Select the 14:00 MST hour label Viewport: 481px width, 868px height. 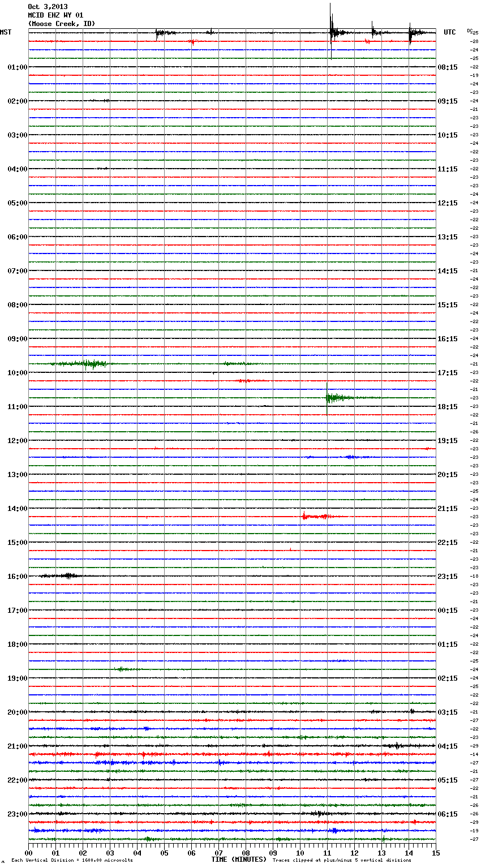(x=18, y=509)
